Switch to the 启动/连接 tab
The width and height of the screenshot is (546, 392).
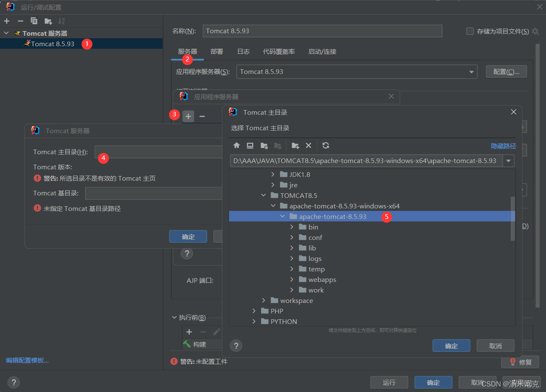(322, 52)
